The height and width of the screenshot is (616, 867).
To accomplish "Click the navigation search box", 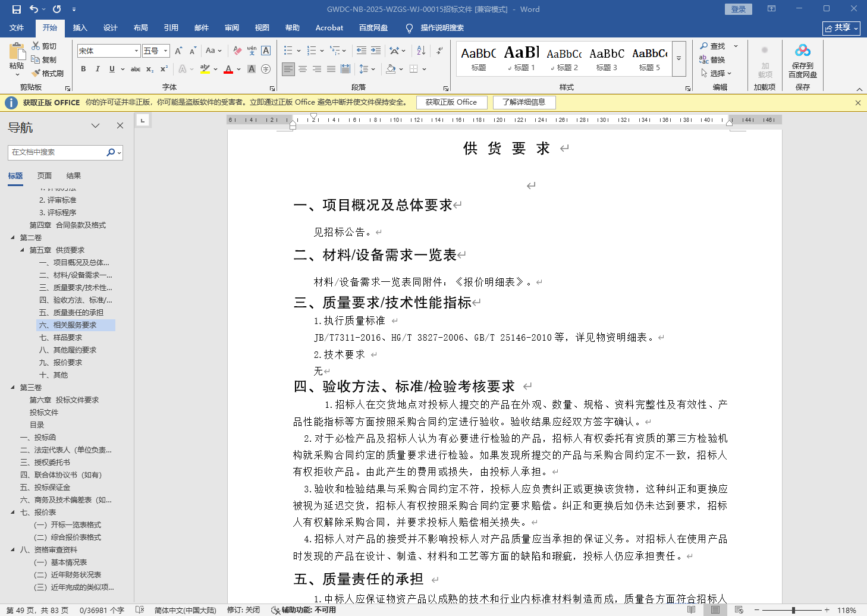I will tap(56, 152).
